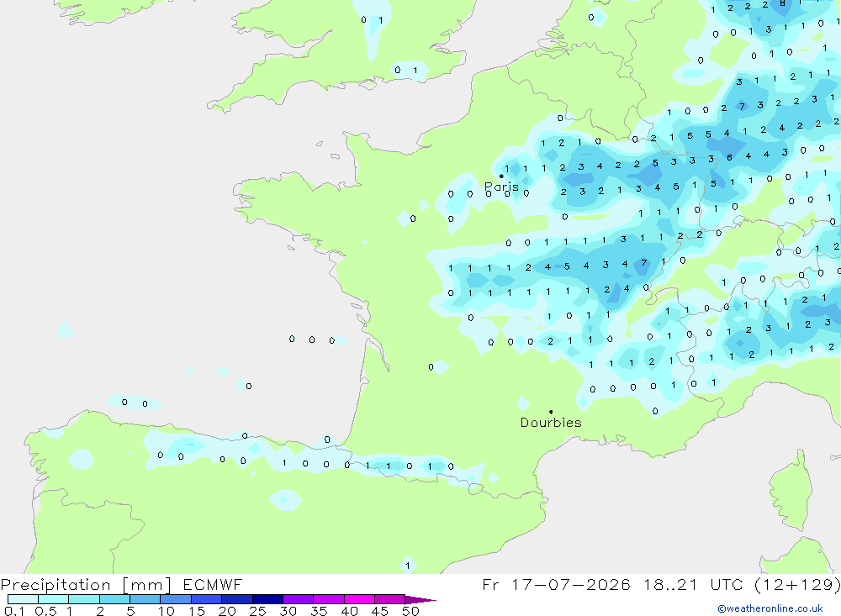The image size is (841, 616).
Task: Pick the 15–20 mm legend color swatch
Action: (x=206, y=599)
